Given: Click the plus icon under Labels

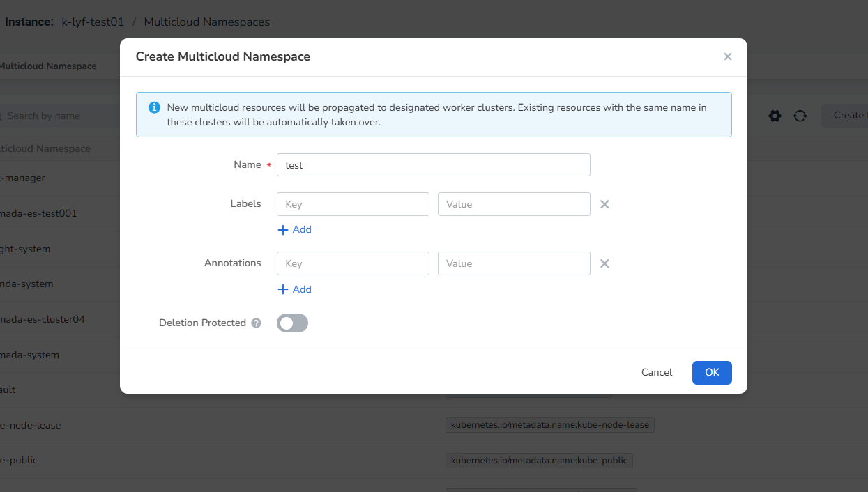Looking at the screenshot, I should (x=283, y=230).
